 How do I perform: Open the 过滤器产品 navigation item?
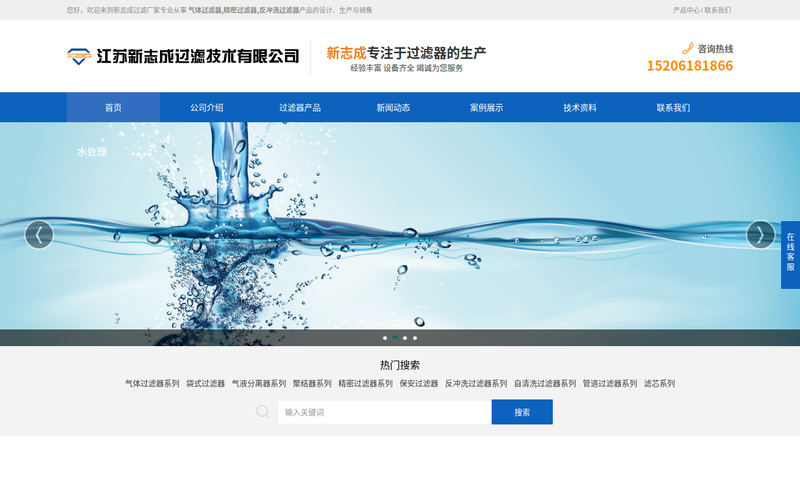point(300,108)
